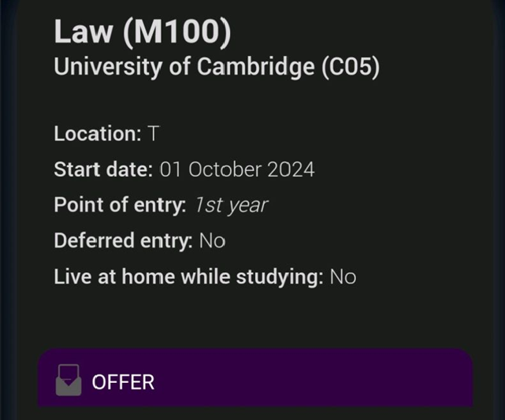Click the Deferred entry No value
The height and width of the screenshot is (420, 505).
tap(212, 241)
